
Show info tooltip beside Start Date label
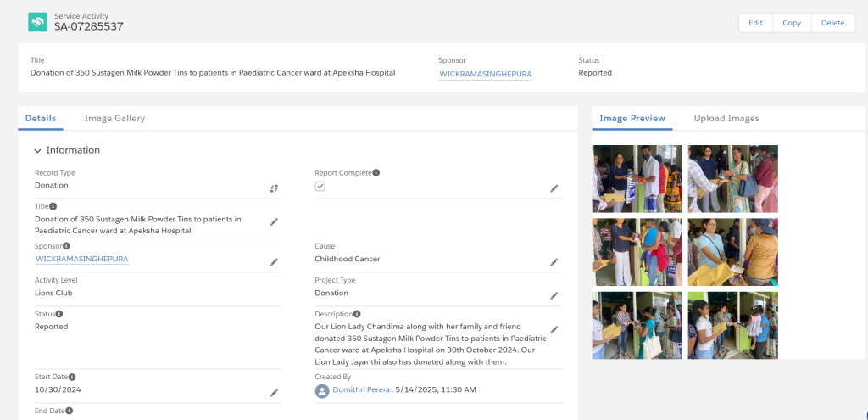(72, 377)
